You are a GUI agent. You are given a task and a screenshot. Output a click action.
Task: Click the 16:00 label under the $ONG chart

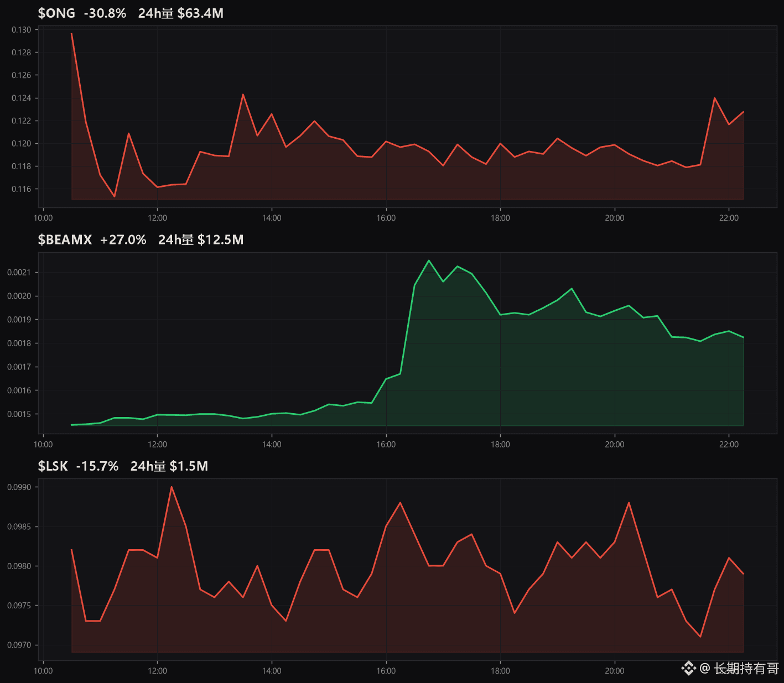tap(386, 218)
